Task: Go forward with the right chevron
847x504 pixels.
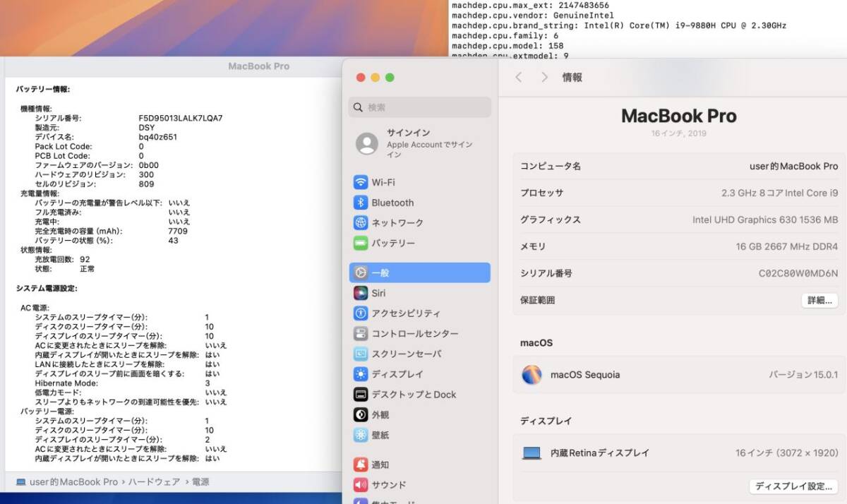Action: pyautogui.click(x=544, y=78)
